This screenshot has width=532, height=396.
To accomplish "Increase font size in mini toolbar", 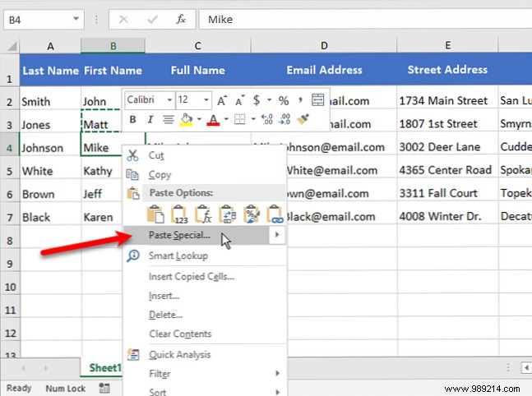I will coord(222,100).
